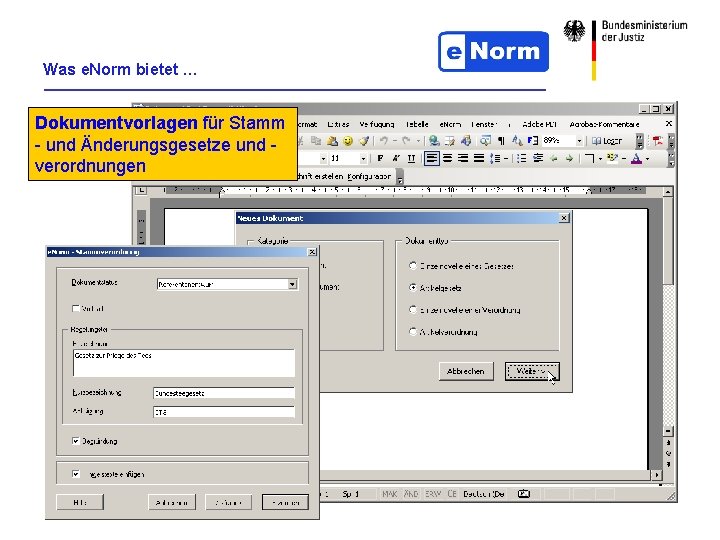The height and width of the screenshot is (540, 720).
Task: Click the Copy icon in the Word toolbar
Action: click(315, 141)
